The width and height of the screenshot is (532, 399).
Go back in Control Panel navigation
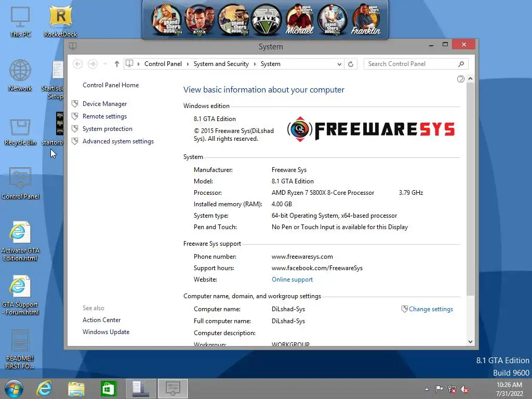pos(78,64)
